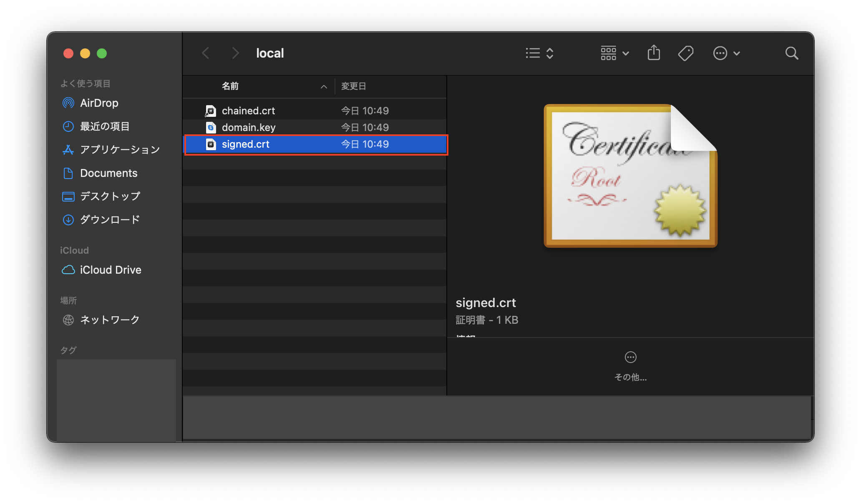Go forward with the right chevron

[235, 53]
